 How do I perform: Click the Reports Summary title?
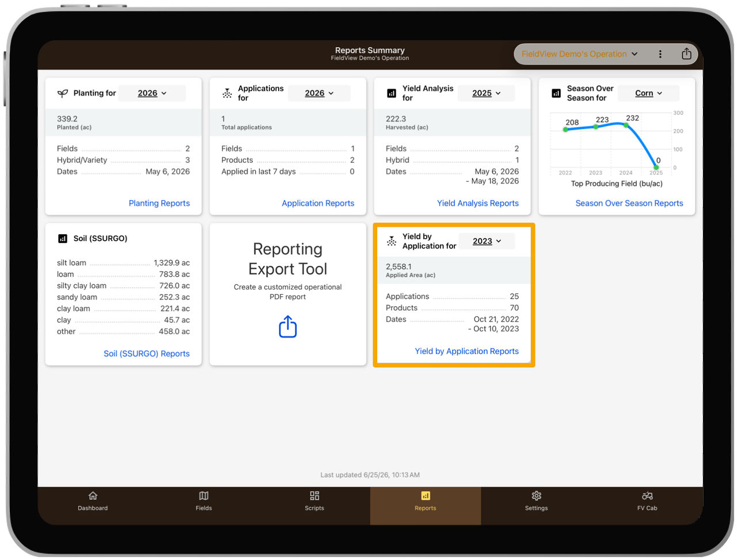click(370, 50)
